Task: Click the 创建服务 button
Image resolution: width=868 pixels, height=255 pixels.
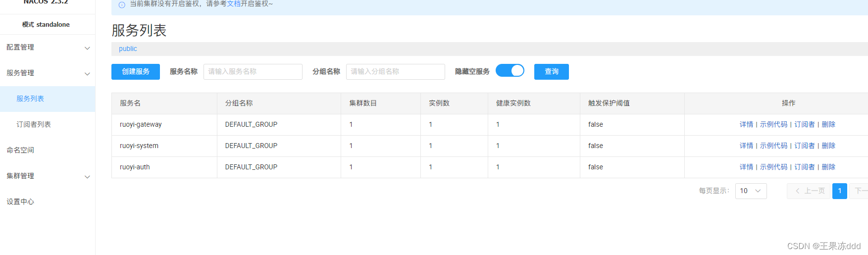Action: (x=136, y=72)
